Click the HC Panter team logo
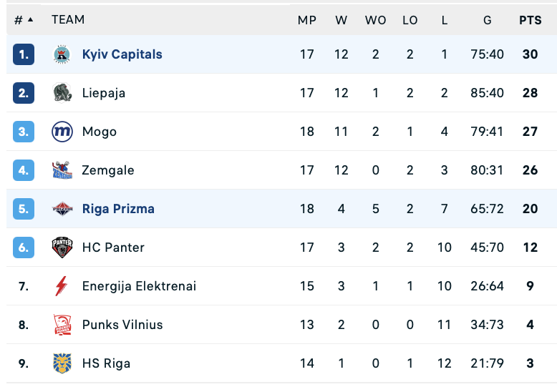557x392 pixels. [62, 248]
